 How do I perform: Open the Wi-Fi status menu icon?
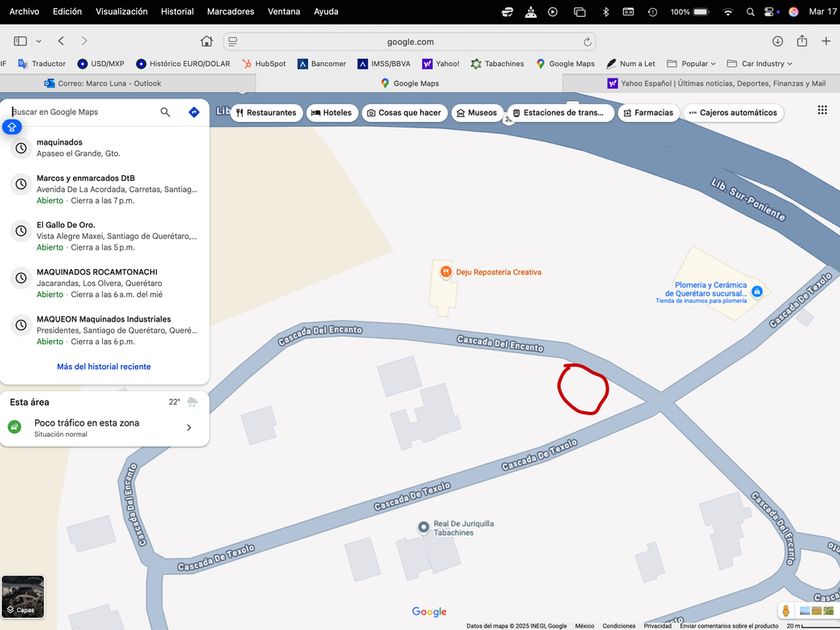coord(728,11)
